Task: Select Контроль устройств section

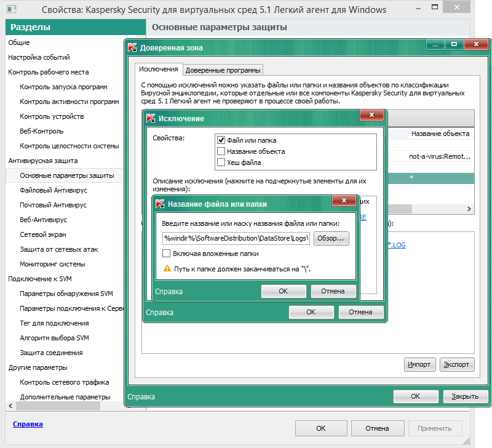Action: (52, 116)
